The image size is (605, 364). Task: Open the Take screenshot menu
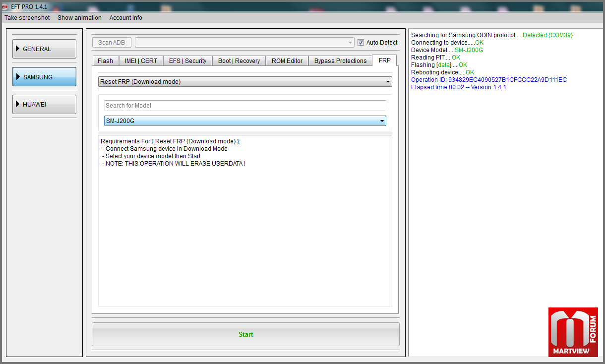point(27,17)
